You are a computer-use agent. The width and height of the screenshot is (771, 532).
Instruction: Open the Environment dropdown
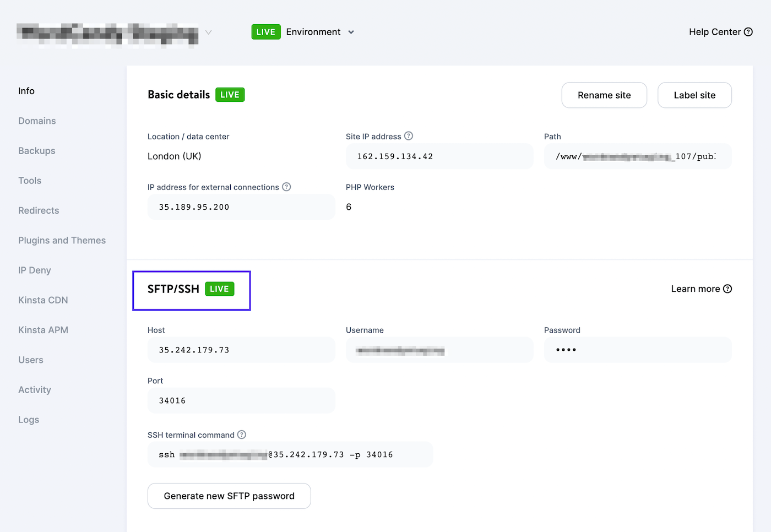pyautogui.click(x=319, y=31)
